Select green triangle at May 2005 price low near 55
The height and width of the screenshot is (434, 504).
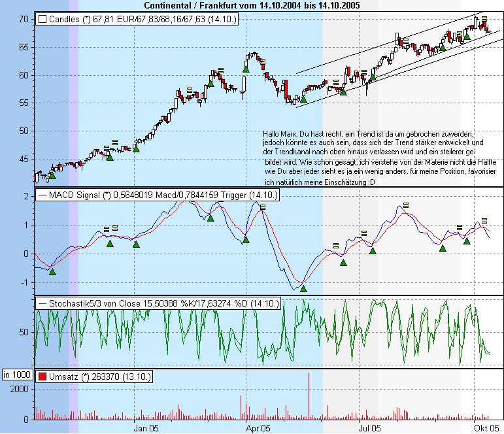tap(303, 99)
